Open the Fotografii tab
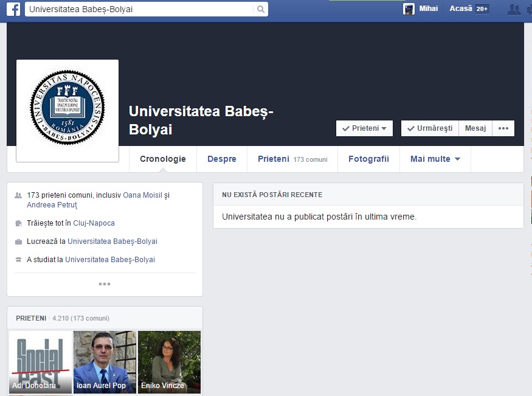The image size is (532, 396). 369,159
